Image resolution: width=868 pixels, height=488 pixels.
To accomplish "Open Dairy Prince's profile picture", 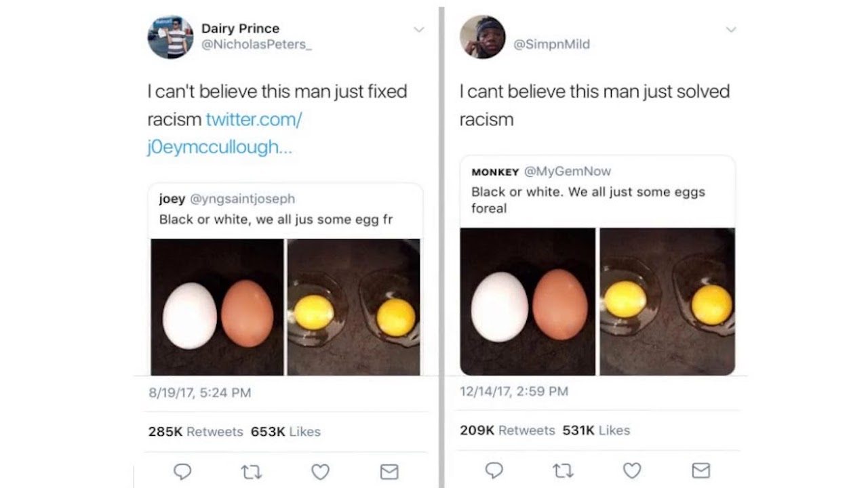I will coord(170,37).
